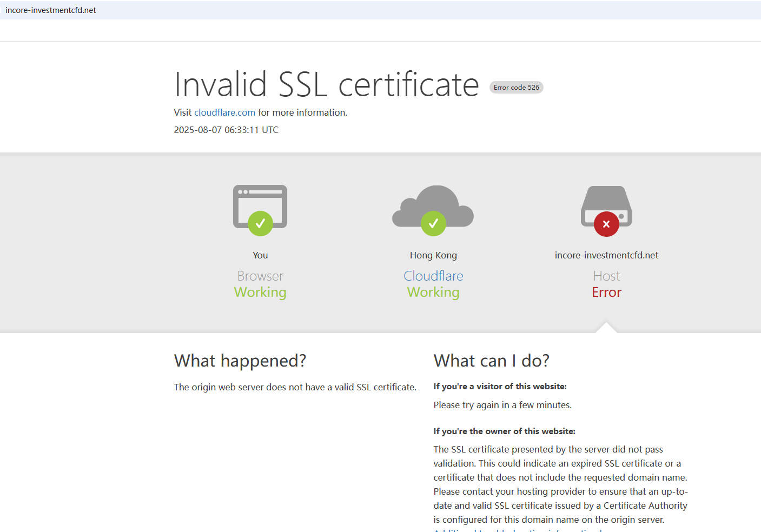Click the What happened? heading

[x=240, y=361]
